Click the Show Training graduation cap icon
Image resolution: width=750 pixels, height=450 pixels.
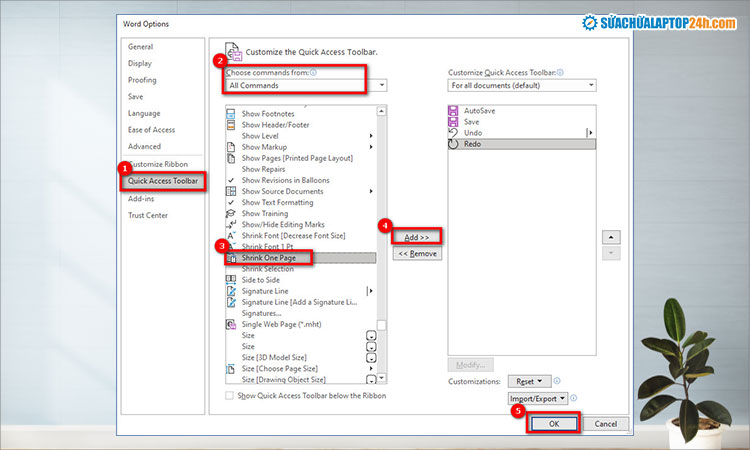[231, 213]
